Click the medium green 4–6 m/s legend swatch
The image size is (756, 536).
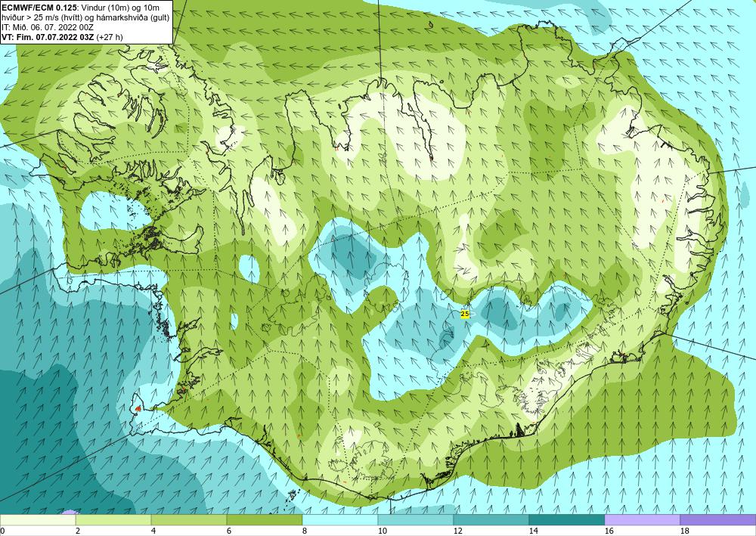pyautogui.click(x=189, y=519)
